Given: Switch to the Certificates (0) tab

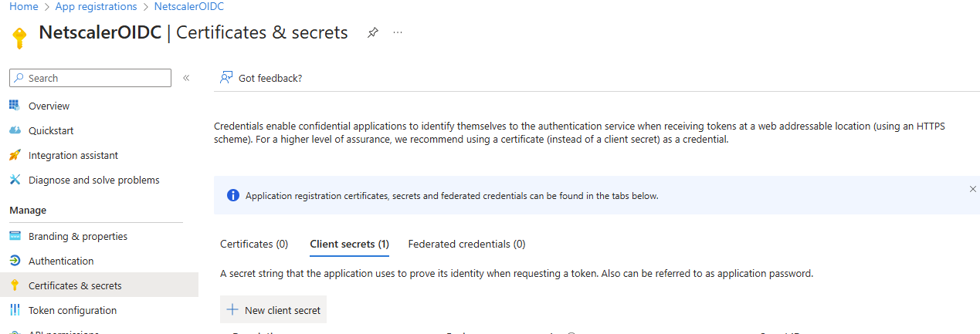Looking at the screenshot, I should (254, 244).
